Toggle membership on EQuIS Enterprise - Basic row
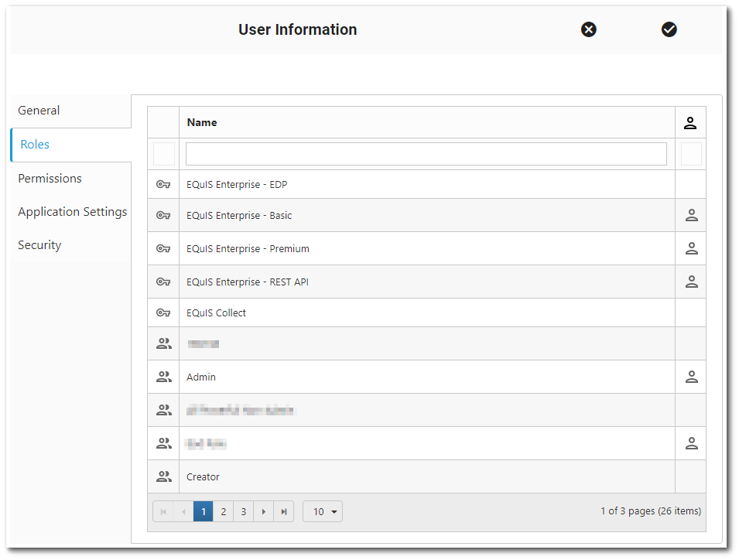This screenshot has width=739, height=560. click(x=691, y=215)
